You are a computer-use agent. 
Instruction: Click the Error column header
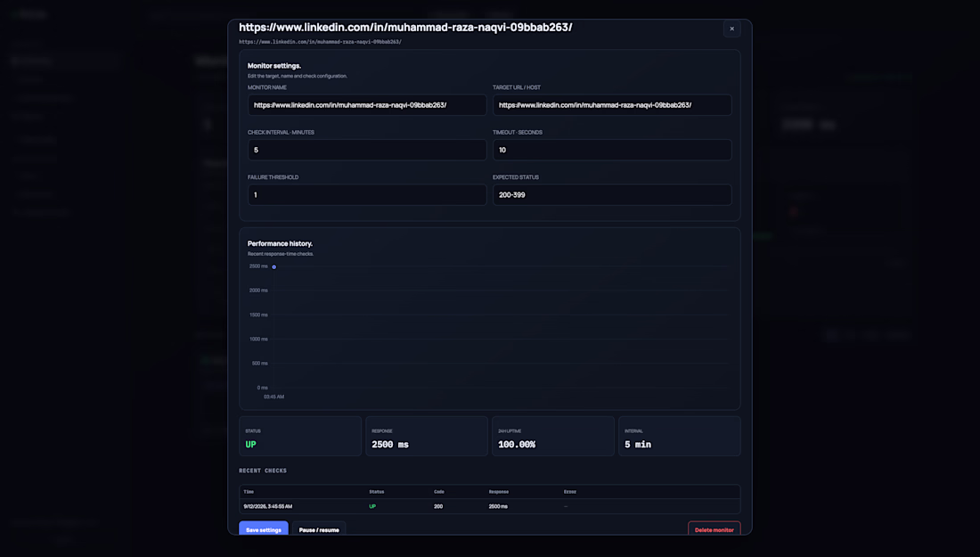click(x=570, y=492)
